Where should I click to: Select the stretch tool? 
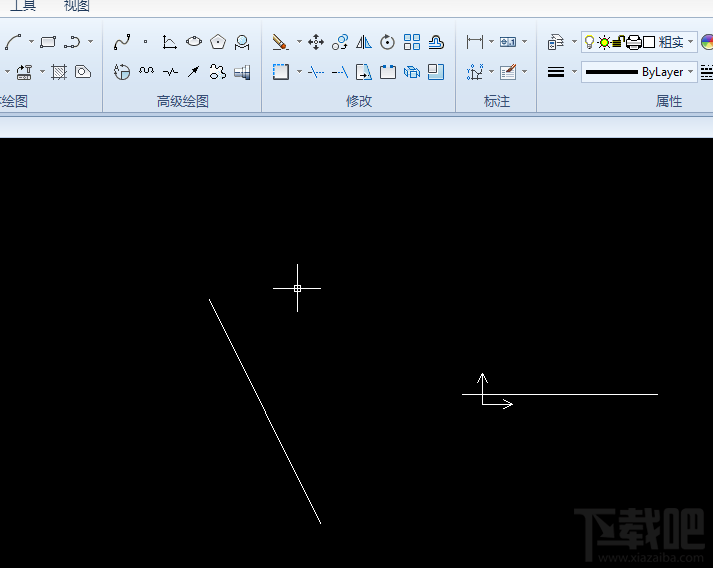tap(364, 72)
